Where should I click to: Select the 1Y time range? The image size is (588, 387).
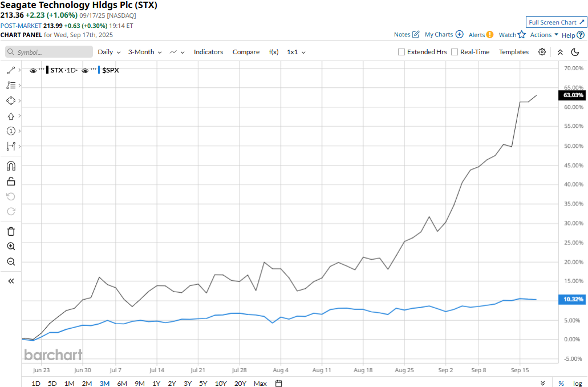tap(156, 383)
